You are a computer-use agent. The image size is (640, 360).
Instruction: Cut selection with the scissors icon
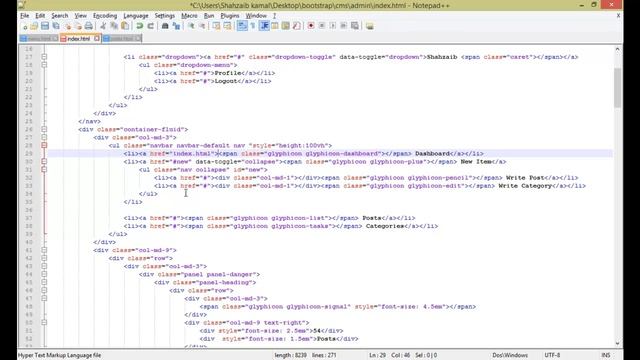tap(103, 26)
